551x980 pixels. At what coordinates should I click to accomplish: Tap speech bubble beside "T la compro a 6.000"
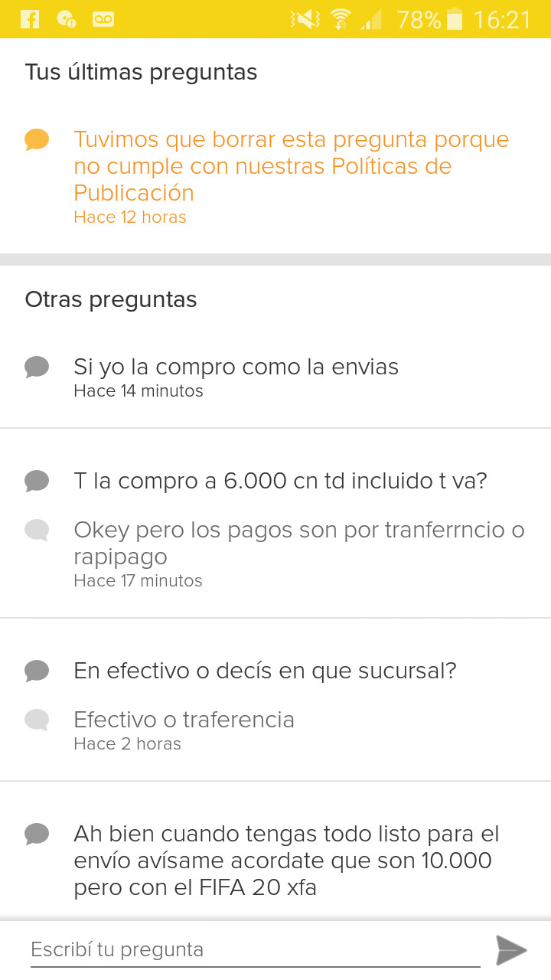tap(37, 482)
